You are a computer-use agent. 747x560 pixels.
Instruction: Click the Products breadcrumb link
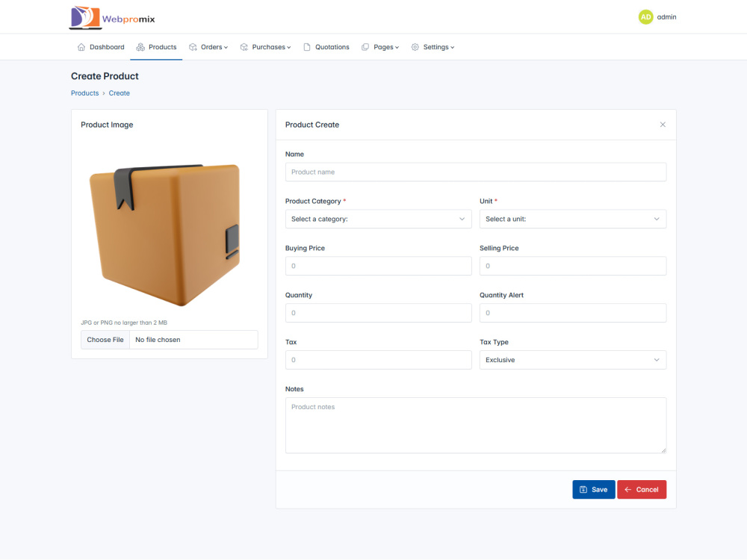tap(85, 93)
